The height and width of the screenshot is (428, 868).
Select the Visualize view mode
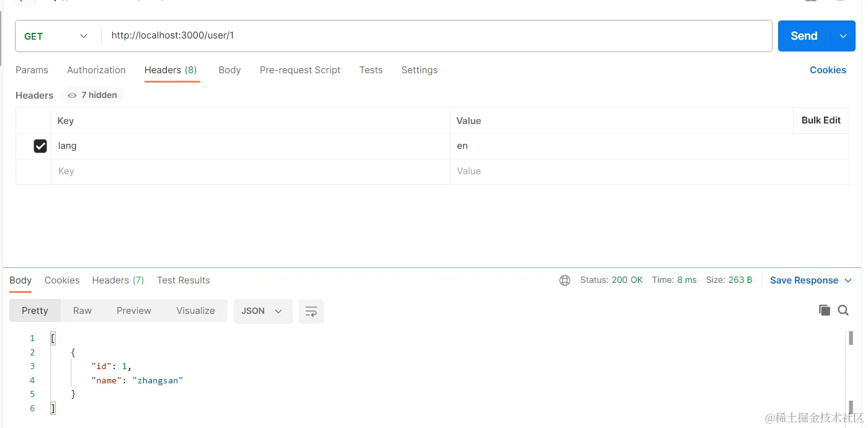195,311
